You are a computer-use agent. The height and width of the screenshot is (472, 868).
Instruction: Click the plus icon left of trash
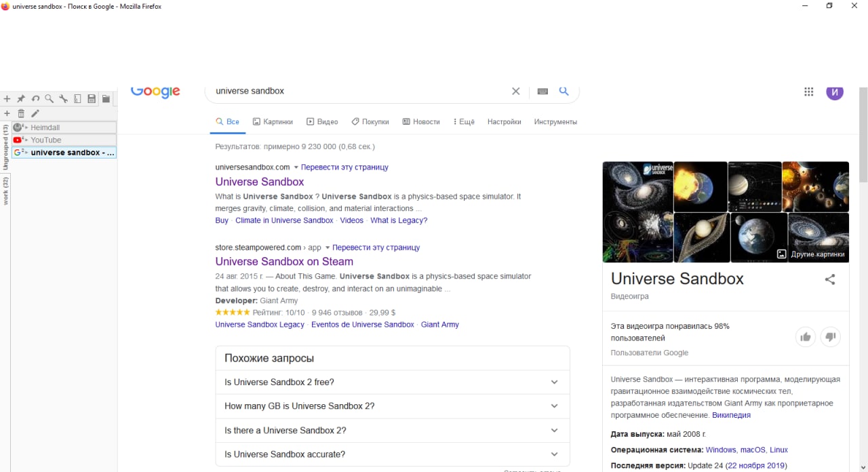coord(7,113)
